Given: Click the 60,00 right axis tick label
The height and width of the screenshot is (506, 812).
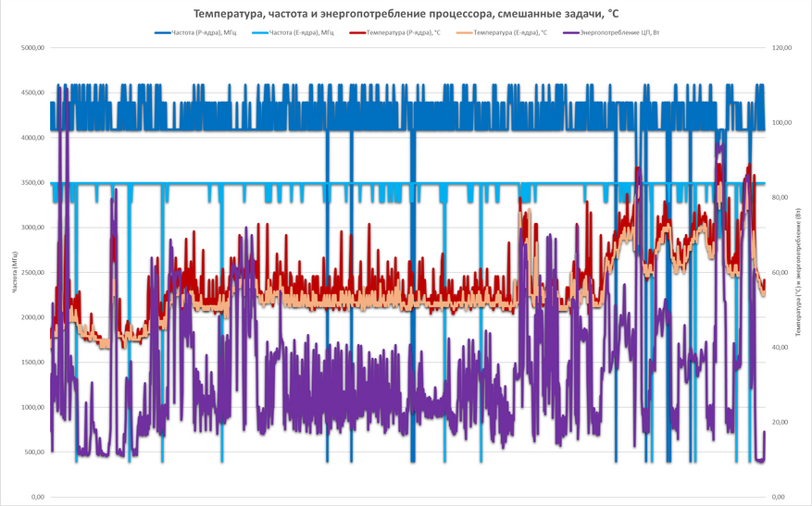Looking at the screenshot, I should point(781,273).
